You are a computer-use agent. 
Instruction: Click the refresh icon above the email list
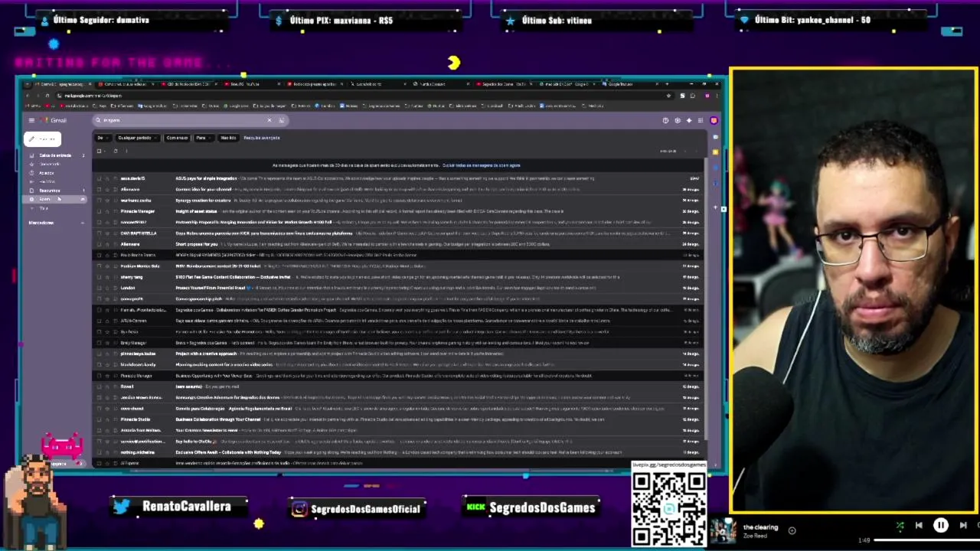pyautogui.click(x=116, y=151)
